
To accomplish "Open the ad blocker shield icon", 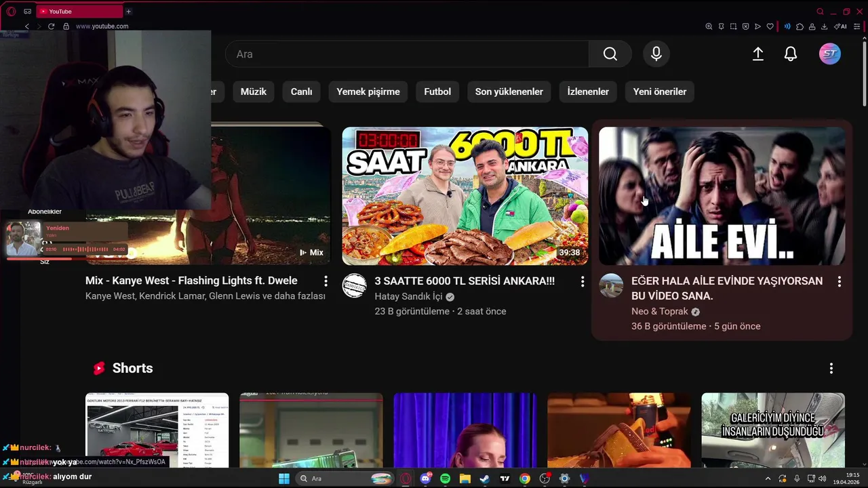I will pos(746,26).
